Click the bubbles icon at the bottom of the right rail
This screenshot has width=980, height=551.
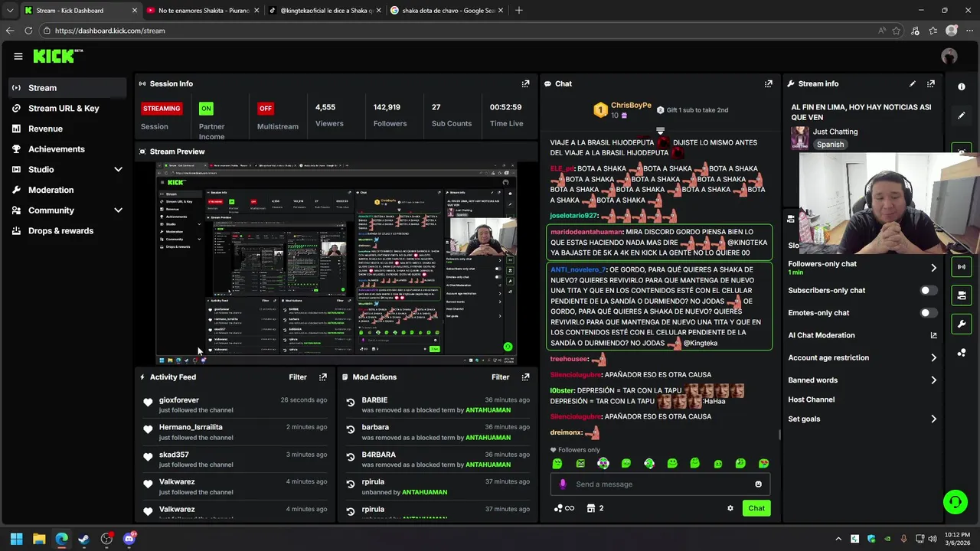pyautogui.click(x=962, y=353)
